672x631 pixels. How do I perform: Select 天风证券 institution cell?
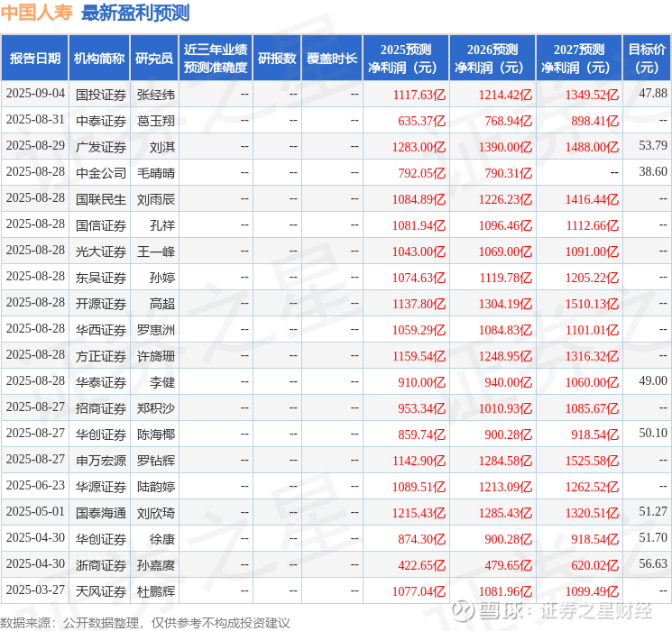click(x=101, y=591)
